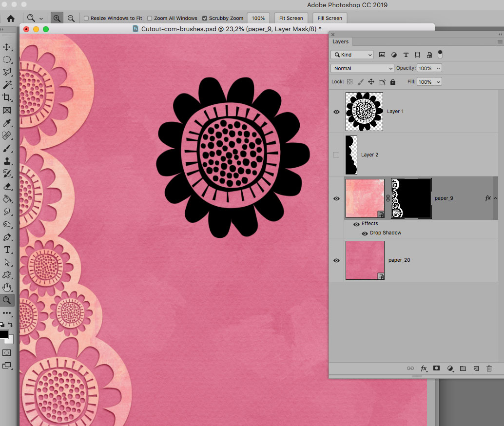The image size is (504, 426).
Task: Select the History Brush tool
Action: tap(7, 174)
